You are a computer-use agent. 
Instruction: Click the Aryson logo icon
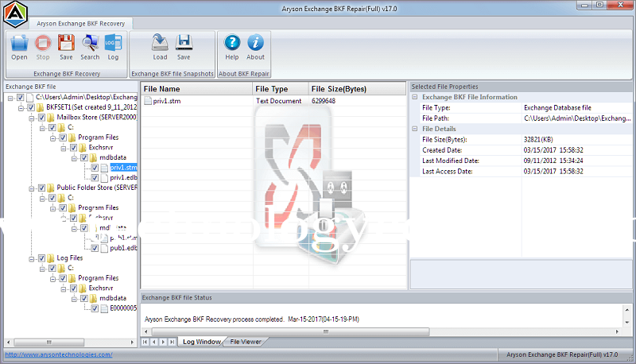tap(15, 14)
